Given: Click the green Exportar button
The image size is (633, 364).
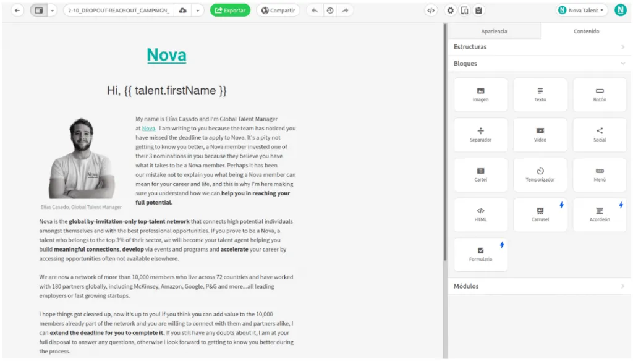Looking at the screenshot, I should (230, 11).
